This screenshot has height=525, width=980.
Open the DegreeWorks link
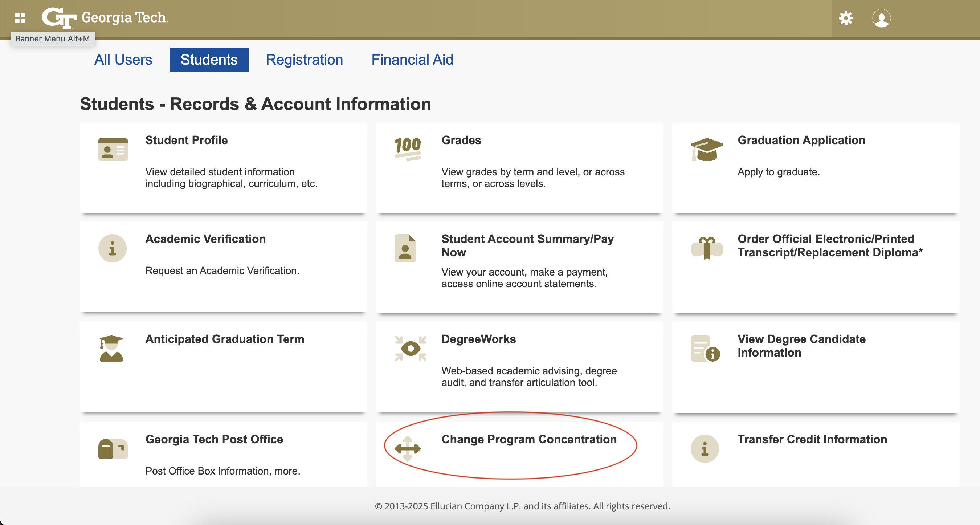click(x=479, y=339)
